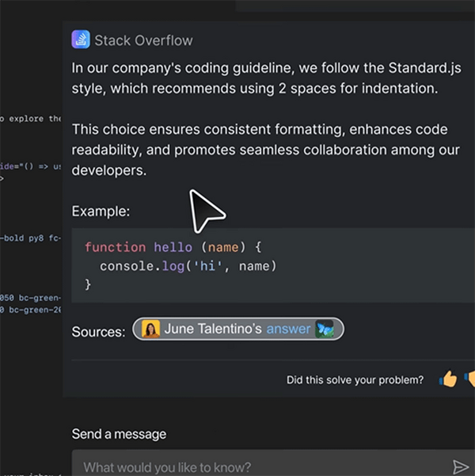475x476 pixels.
Task: Open the blue 'answer' source link
Action: point(288,329)
